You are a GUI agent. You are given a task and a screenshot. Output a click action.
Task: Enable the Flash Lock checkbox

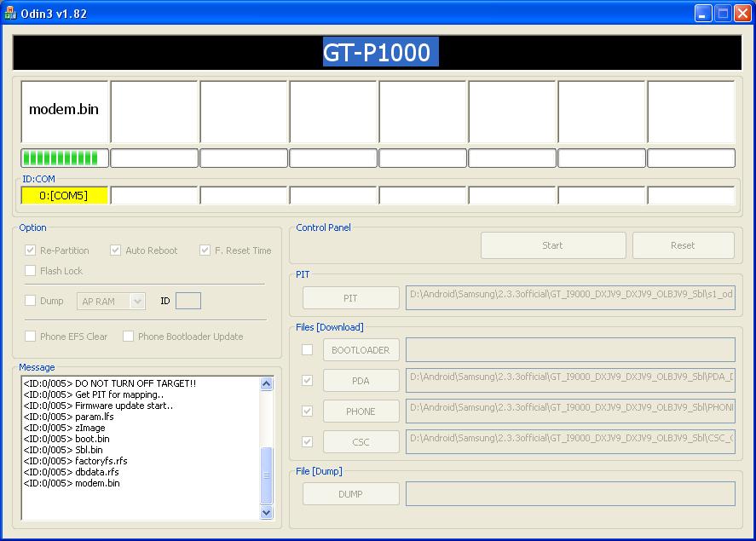point(31,270)
